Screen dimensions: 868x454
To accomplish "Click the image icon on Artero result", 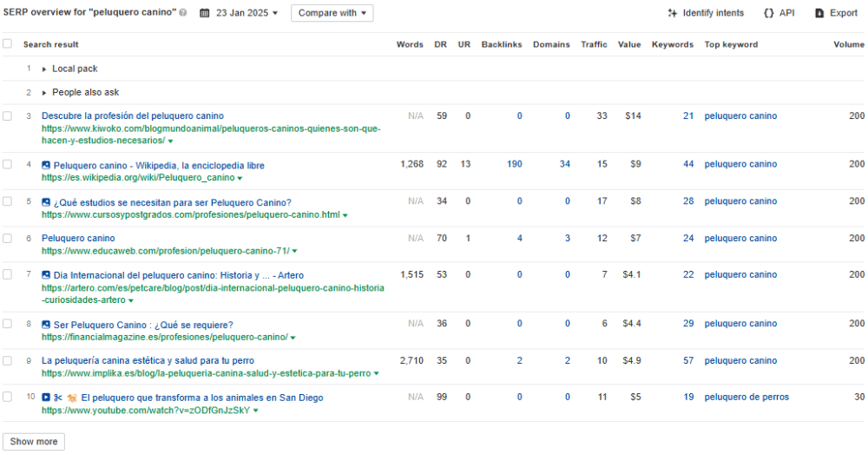I will [46, 274].
